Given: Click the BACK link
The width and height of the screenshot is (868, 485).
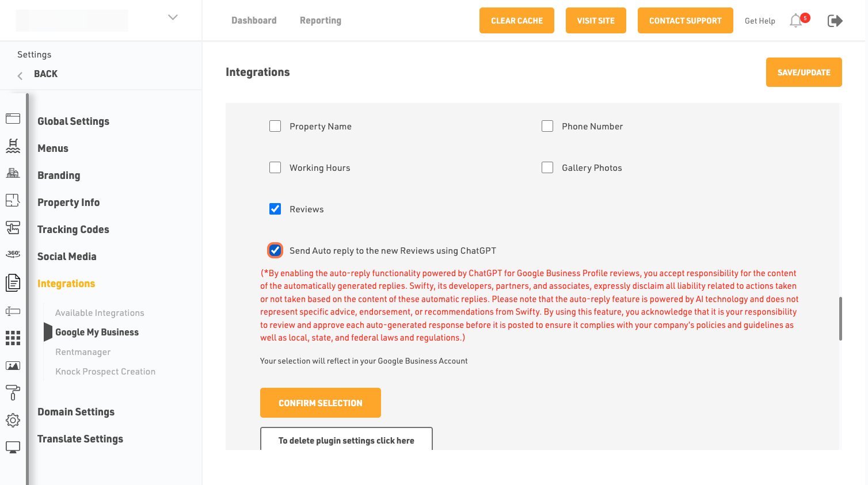Looking at the screenshot, I should (45, 74).
